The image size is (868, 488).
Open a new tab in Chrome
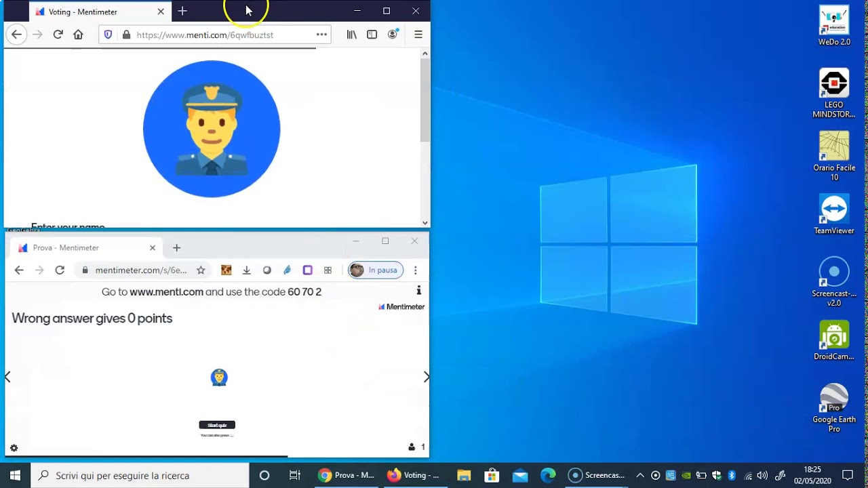coord(176,248)
